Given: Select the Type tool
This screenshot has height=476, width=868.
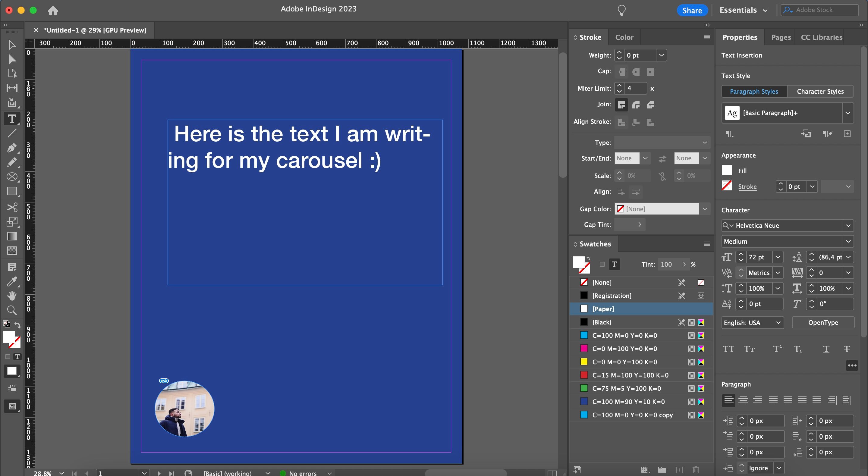Looking at the screenshot, I should 12,119.
